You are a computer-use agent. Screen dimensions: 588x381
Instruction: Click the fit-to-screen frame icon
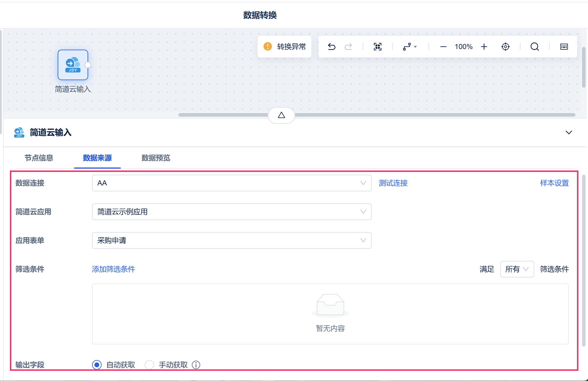coord(378,47)
